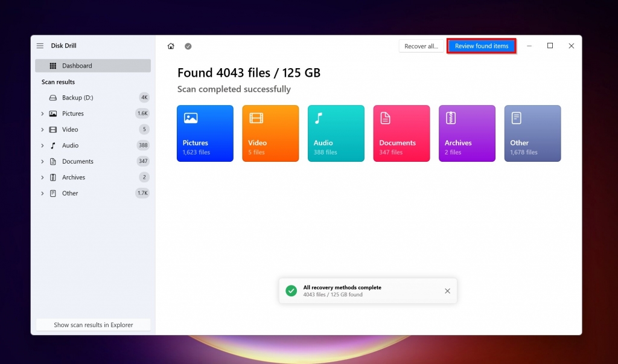Open the hamburger menu next to Disk Drill
Image resolution: width=618 pixels, height=364 pixels.
point(40,46)
